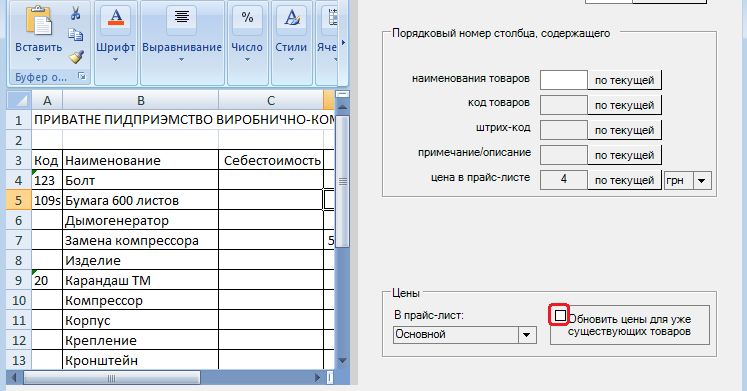Image resolution: width=747 pixels, height=391 pixels.
Task: Select cell Компрессор
Action: click(x=141, y=301)
